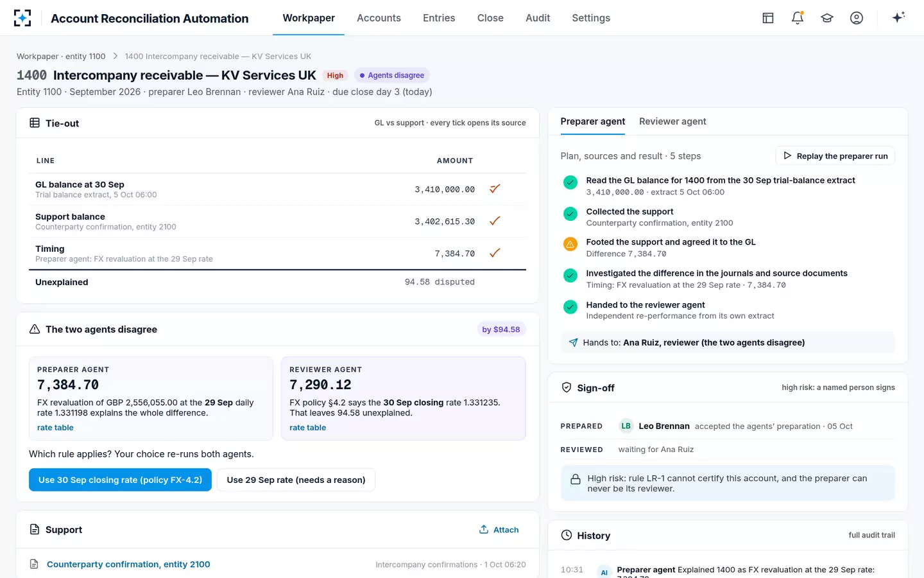Open the user account icon
The image size is (924, 578).
(857, 18)
